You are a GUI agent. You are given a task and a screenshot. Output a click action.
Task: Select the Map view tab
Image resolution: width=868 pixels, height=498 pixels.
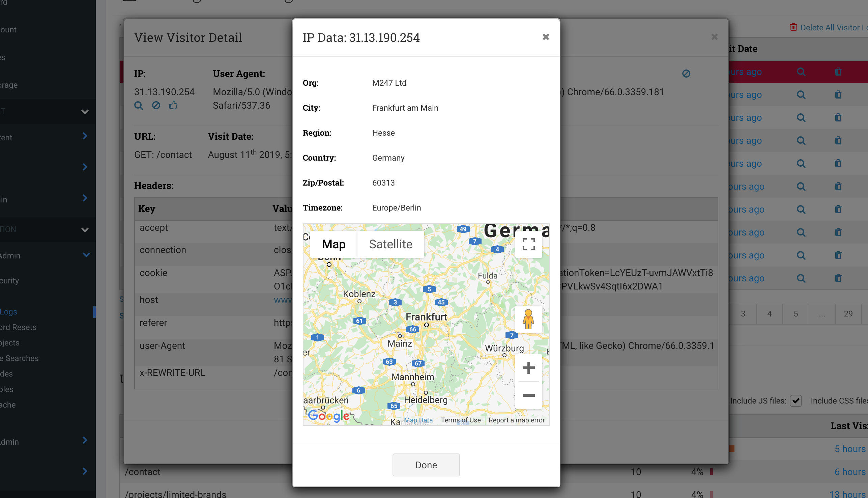pyautogui.click(x=334, y=244)
